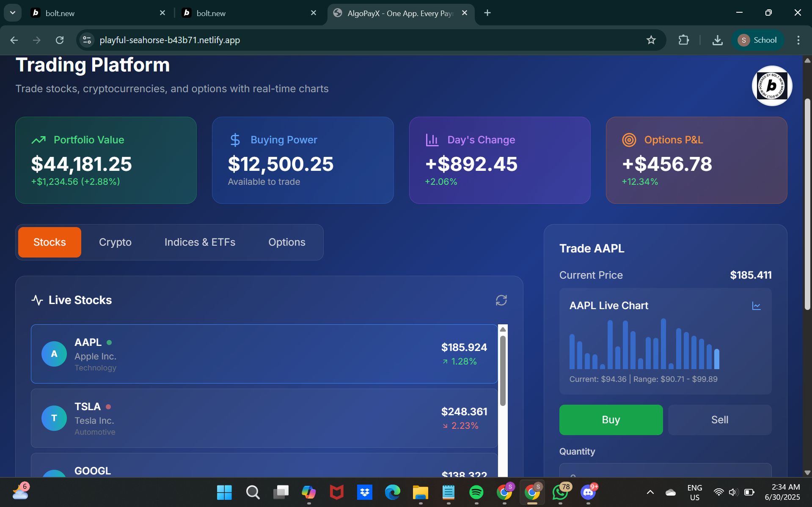
Task: Show hidden system tray icons chevron
Action: (650, 492)
